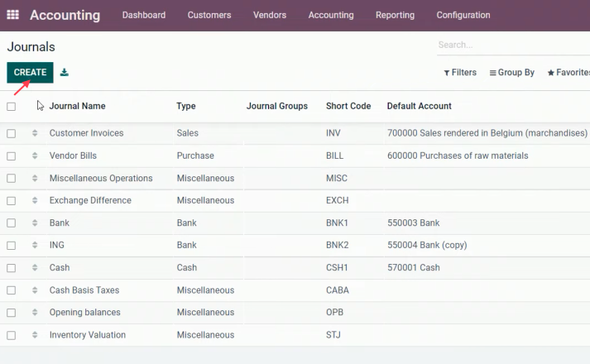Click the drag handle for Cash CSH1 row

click(35, 268)
